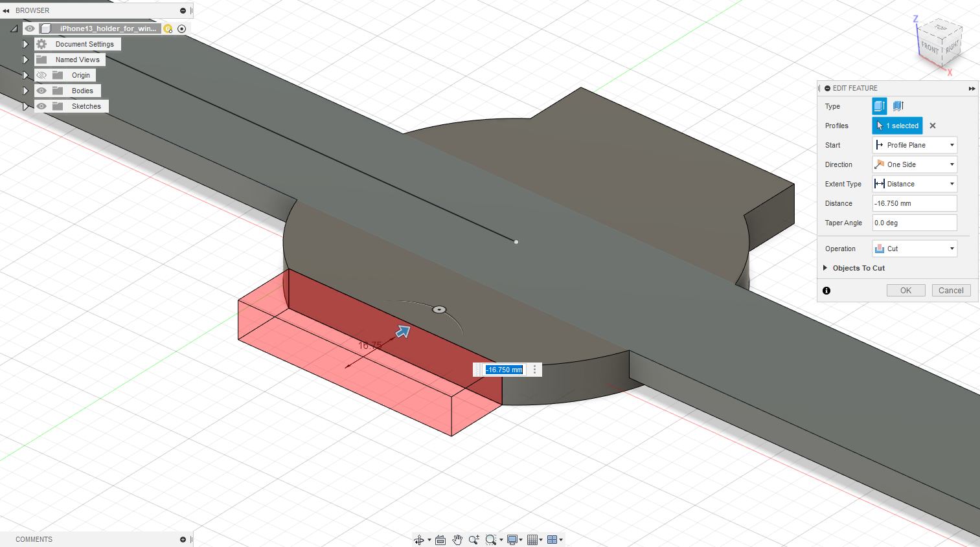
Task: Expand the Objects To Cut section
Action: [825, 268]
